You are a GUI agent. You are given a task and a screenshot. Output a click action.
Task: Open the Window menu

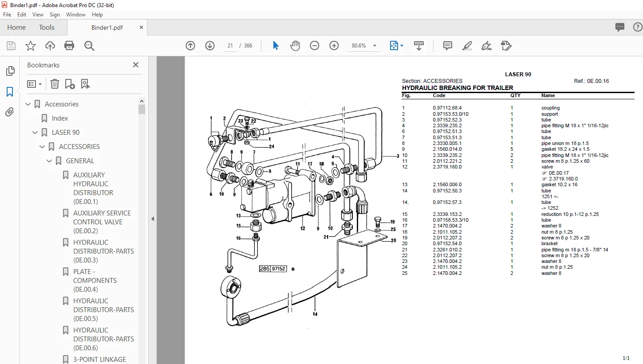click(x=76, y=15)
